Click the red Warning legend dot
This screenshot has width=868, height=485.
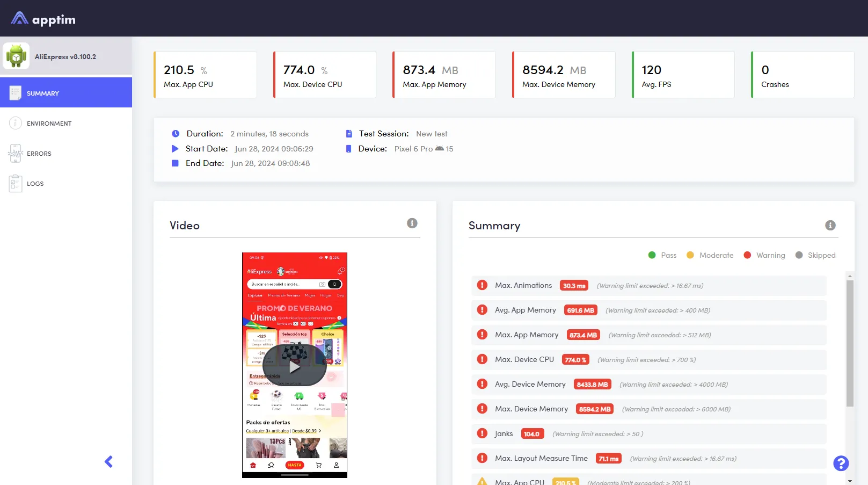[x=747, y=255]
